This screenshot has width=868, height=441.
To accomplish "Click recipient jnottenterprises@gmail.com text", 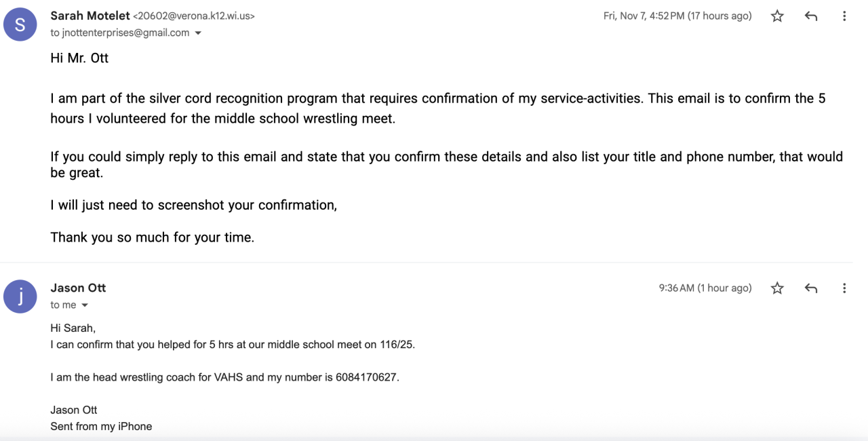I will pyautogui.click(x=125, y=33).
